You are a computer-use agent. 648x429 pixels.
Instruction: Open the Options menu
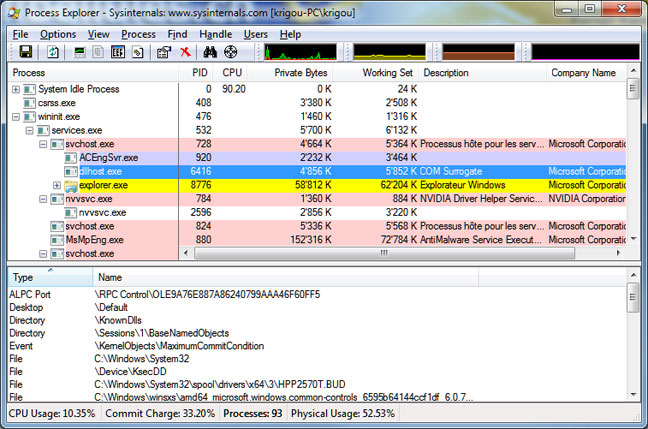pos(58,34)
